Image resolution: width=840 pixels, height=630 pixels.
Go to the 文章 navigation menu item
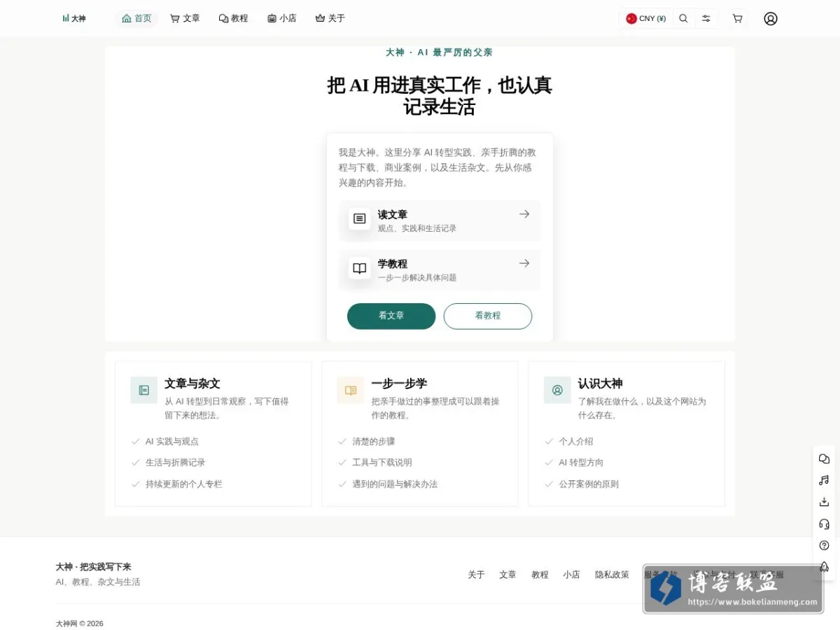point(185,18)
